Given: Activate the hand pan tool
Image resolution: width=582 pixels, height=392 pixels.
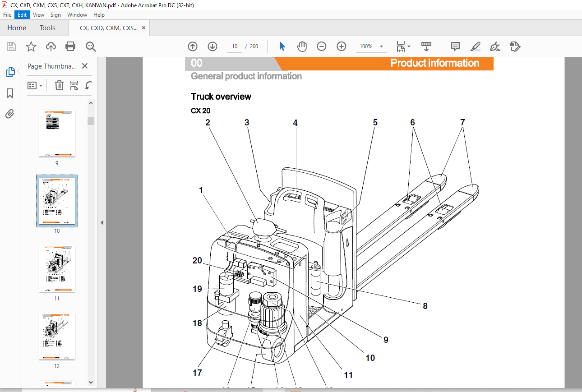Looking at the screenshot, I should click(302, 46).
